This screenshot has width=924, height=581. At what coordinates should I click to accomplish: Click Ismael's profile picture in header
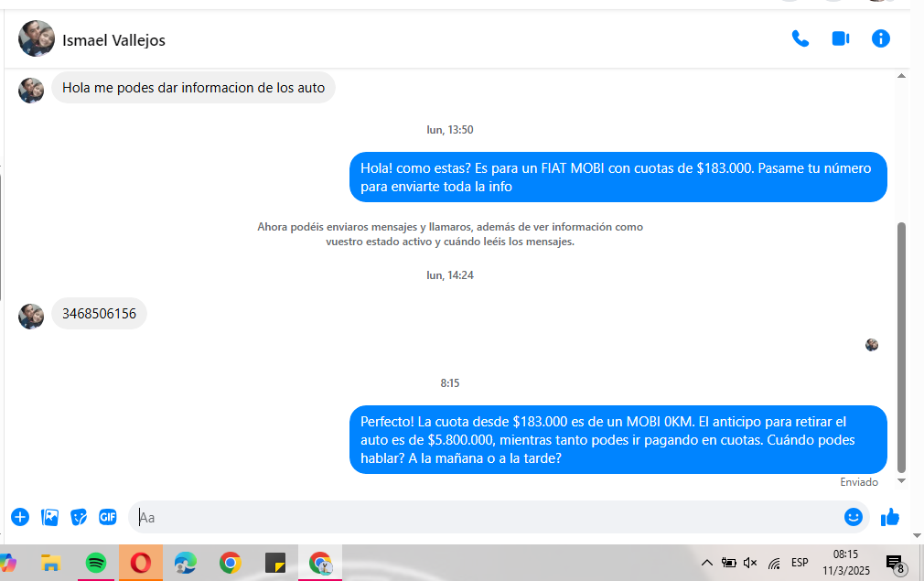click(37, 38)
